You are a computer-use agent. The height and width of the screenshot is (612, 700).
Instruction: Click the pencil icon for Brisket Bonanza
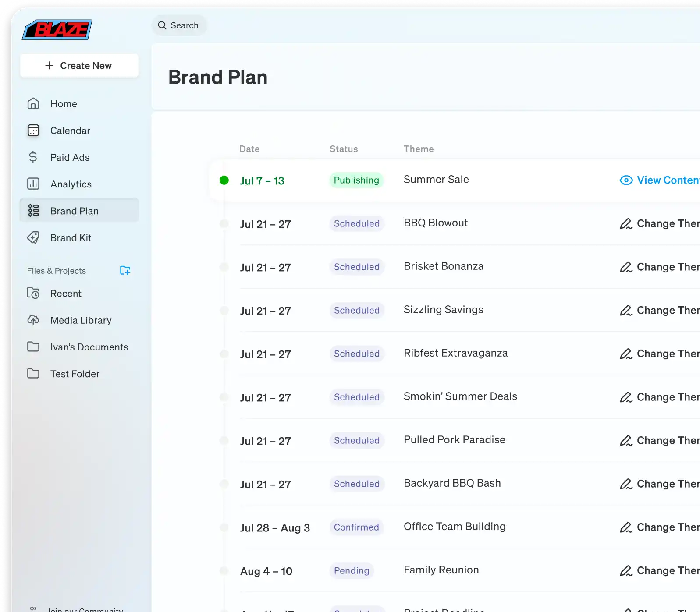coord(626,267)
